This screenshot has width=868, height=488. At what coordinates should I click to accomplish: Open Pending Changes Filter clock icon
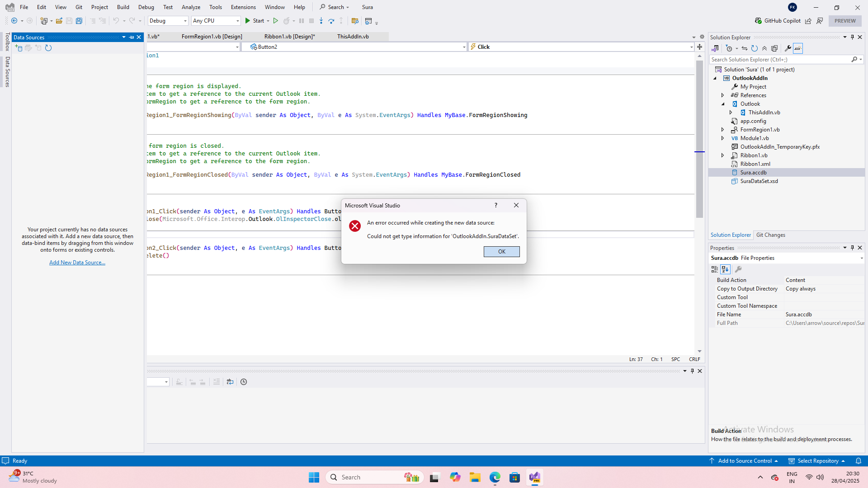click(729, 48)
